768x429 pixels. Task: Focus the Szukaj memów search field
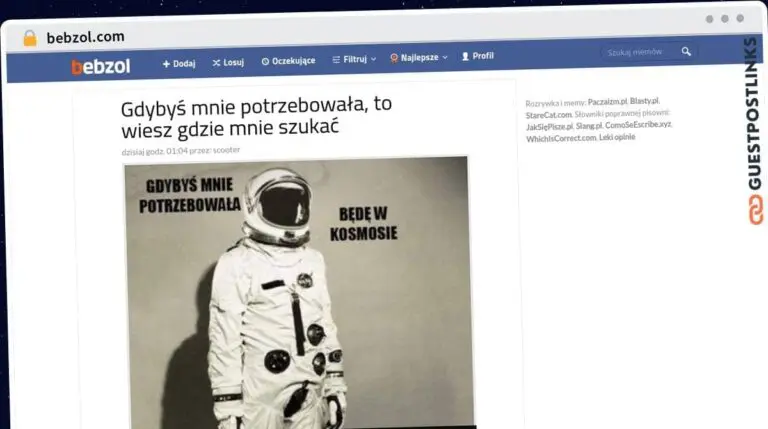tap(638, 52)
